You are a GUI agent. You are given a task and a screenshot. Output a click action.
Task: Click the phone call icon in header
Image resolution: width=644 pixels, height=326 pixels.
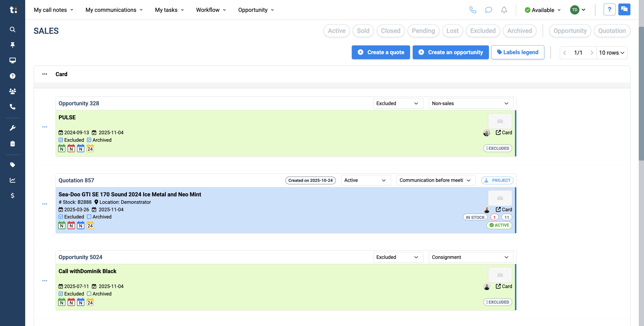click(472, 10)
